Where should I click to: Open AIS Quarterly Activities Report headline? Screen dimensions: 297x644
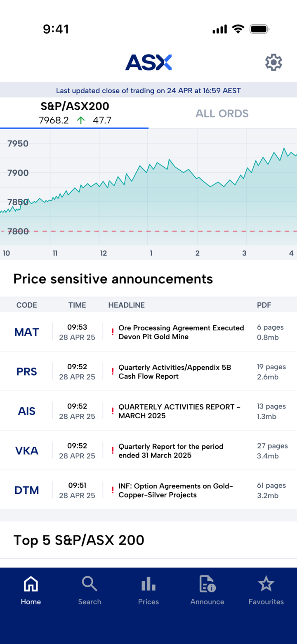(179, 411)
